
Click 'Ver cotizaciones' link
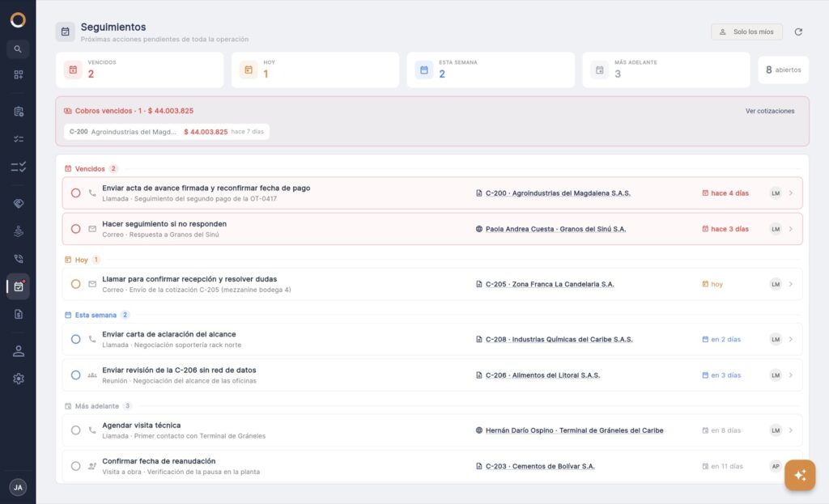point(770,111)
